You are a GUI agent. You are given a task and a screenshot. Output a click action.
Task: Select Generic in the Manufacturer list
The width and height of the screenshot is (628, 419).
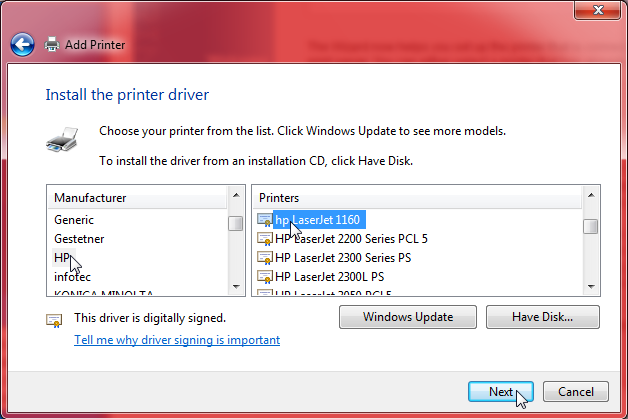74,219
